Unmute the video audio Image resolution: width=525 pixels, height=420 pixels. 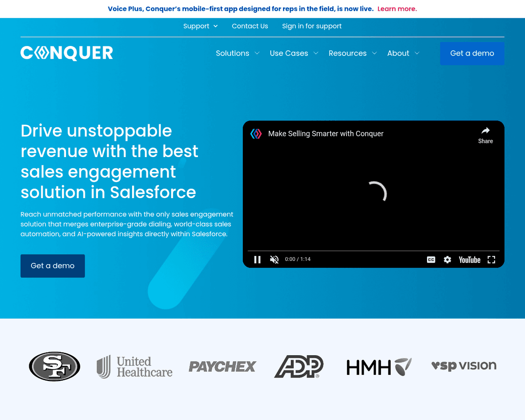pos(274,260)
